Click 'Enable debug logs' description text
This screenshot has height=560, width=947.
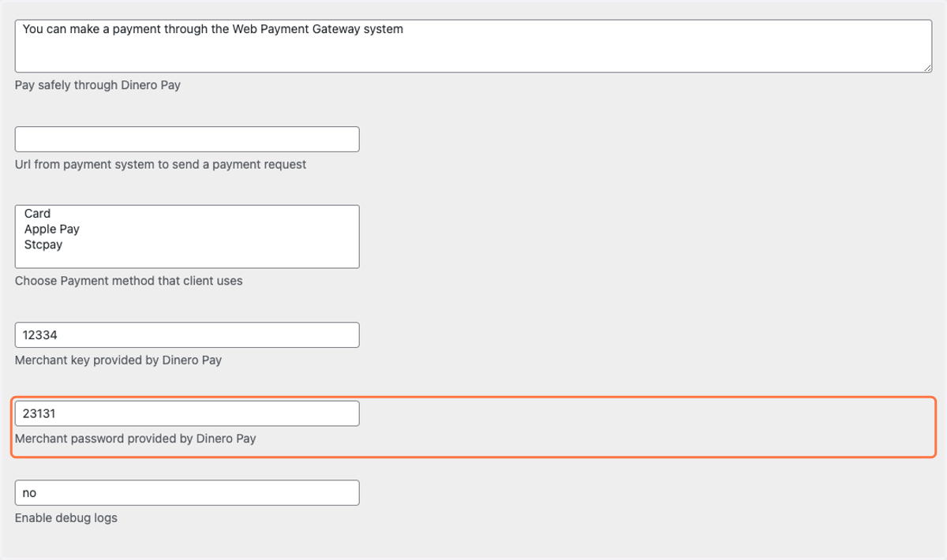(x=66, y=518)
